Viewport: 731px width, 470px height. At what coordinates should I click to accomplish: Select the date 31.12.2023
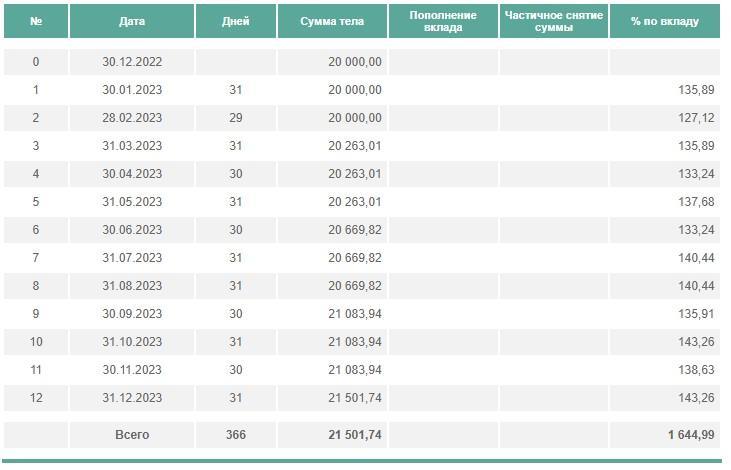(132, 398)
